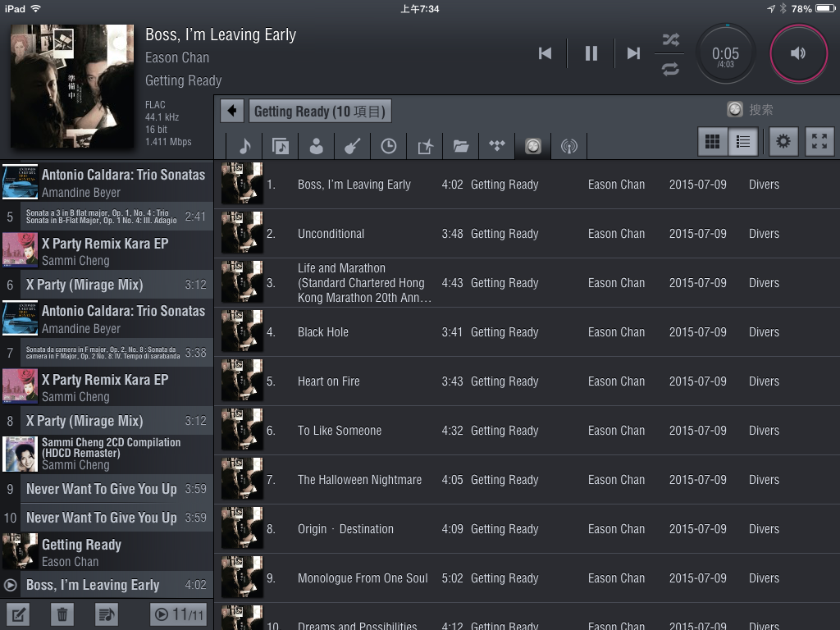Open the Genres tab (guitar icon)

(353, 146)
